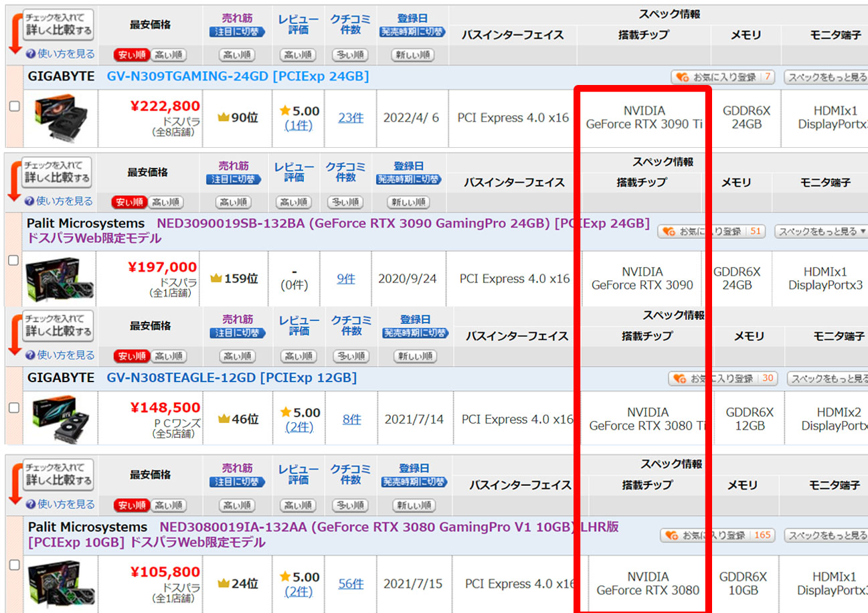
Task: Expand スペックをもっと見る for GV-N308TEAGLE-12GD
Action: tap(827, 379)
